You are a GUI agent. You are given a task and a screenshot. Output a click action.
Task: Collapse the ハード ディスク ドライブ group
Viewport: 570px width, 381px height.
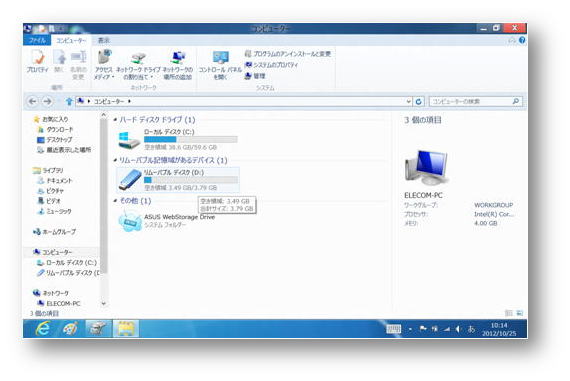[115, 120]
